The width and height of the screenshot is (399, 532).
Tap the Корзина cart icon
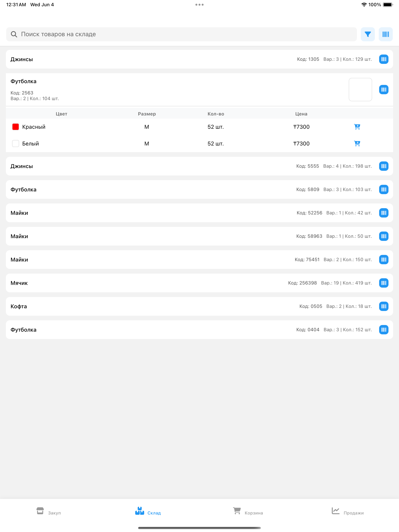coord(237,511)
